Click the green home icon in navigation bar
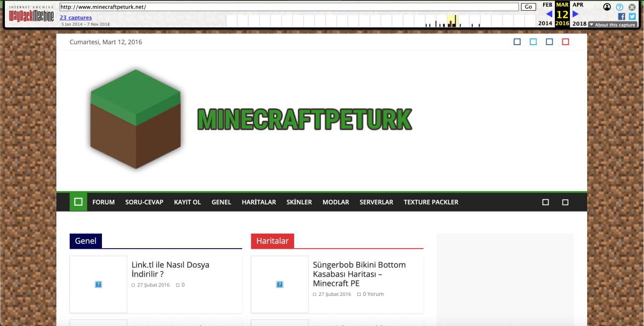Screen dimensions: 644x326 78,202
